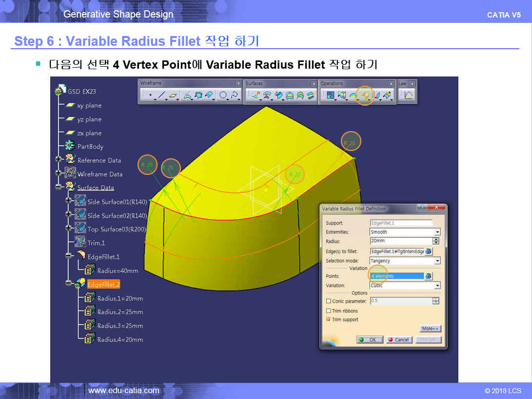532x399 pixels.
Task: Open the Selection mode dropdown
Action: (x=437, y=261)
